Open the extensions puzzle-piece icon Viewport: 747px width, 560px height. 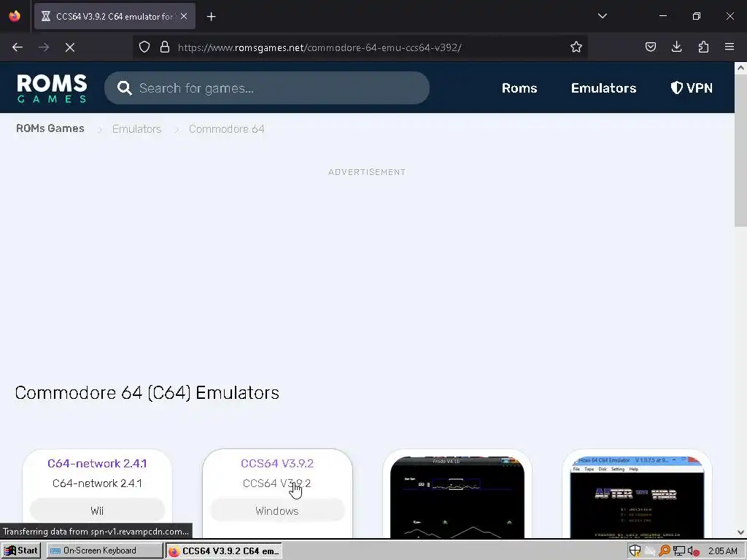(703, 47)
